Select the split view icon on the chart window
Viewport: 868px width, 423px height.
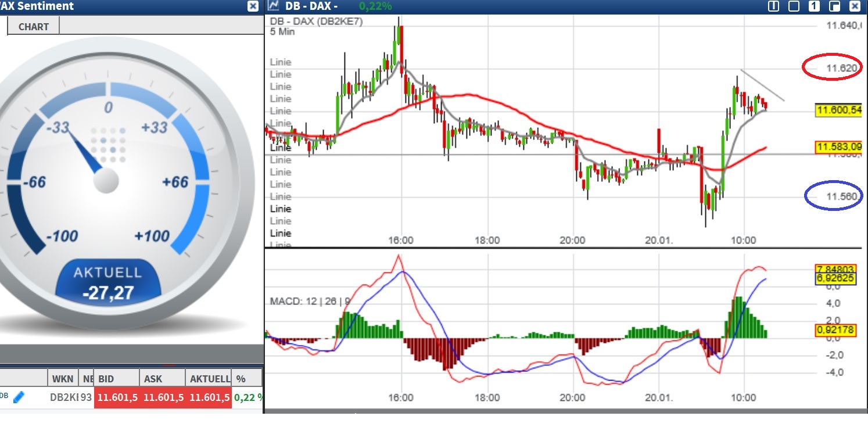tap(774, 6)
